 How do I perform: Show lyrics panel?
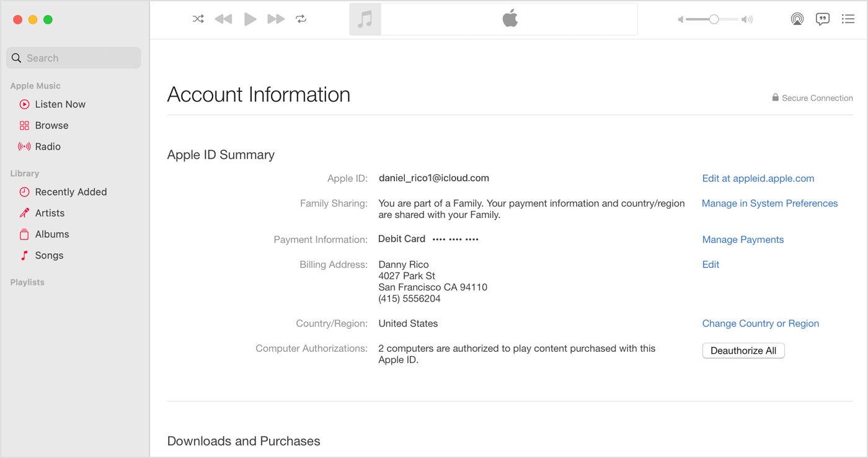click(x=823, y=19)
